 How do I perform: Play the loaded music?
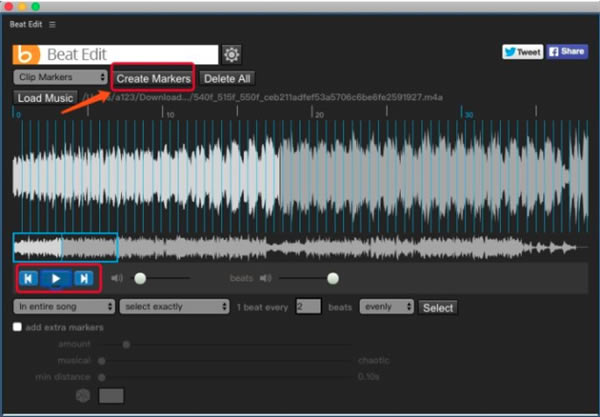pyautogui.click(x=56, y=279)
